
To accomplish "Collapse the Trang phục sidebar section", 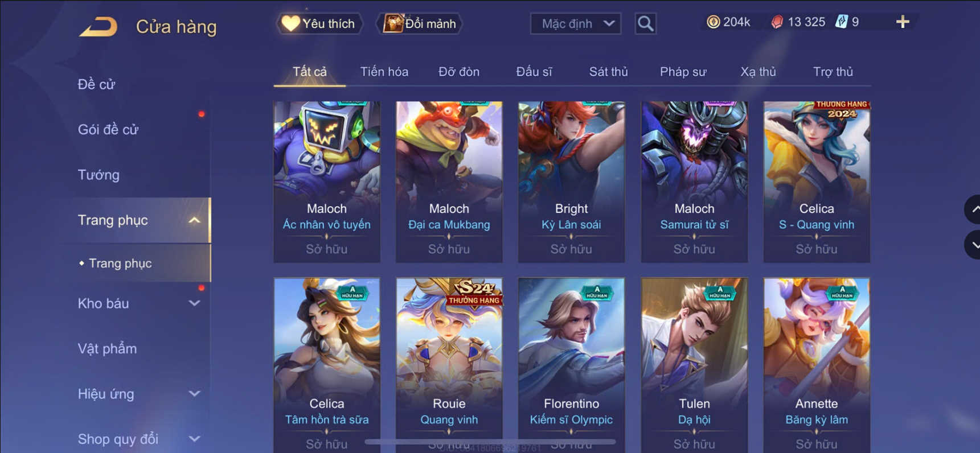I will click(x=194, y=220).
